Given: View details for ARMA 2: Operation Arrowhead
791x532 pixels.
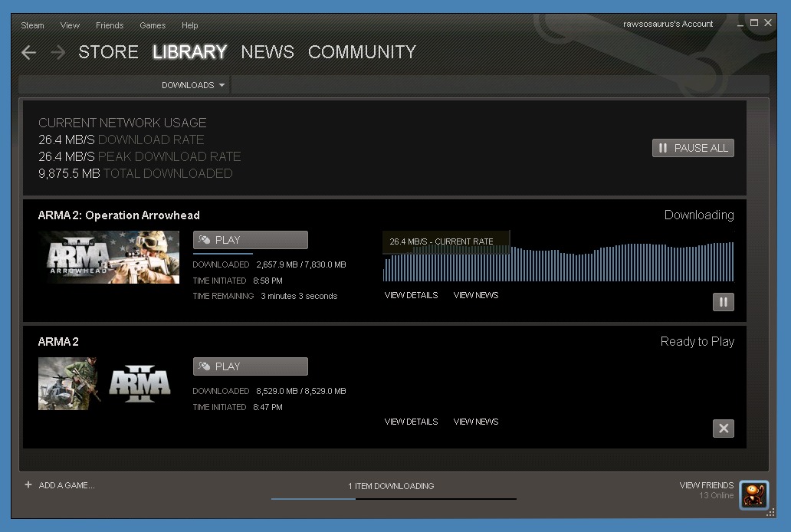Looking at the screenshot, I should (x=411, y=295).
